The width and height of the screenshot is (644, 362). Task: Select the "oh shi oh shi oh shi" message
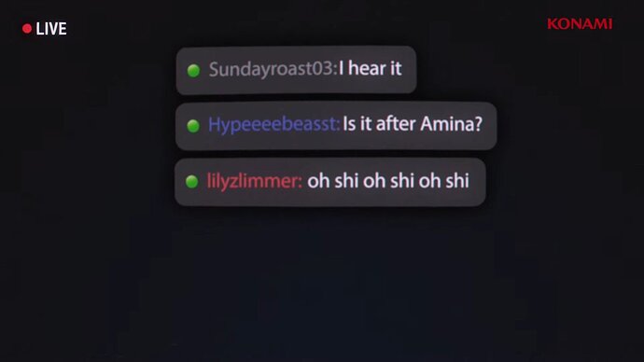coord(388,181)
